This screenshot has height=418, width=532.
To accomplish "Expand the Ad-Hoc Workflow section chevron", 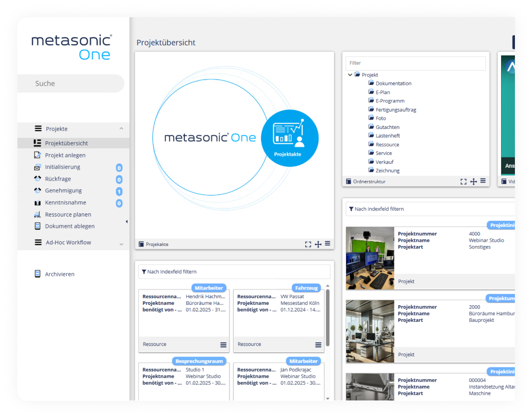I will (121, 244).
